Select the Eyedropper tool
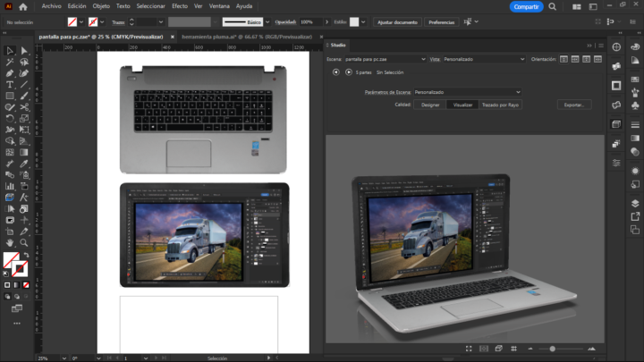The width and height of the screenshot is (644, 362). click(24, 164)
